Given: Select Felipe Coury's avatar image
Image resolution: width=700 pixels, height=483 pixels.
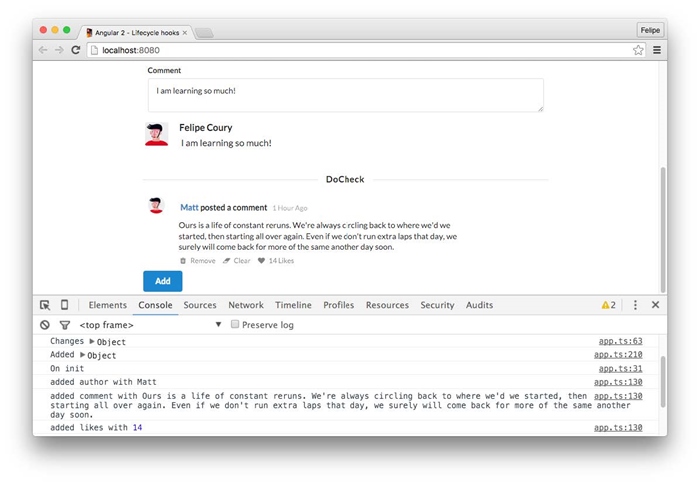Looking at the screenshot, I should [x=156, y=134].
